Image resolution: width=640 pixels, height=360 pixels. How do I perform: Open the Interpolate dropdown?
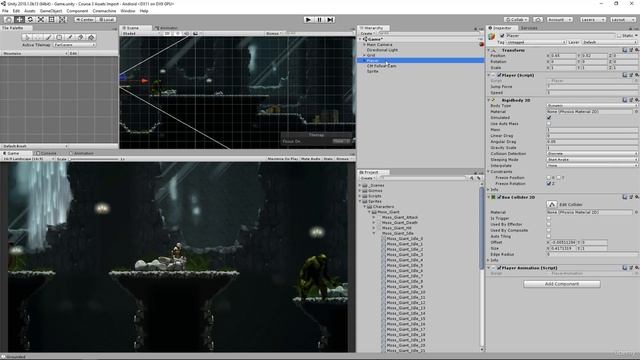592,166
